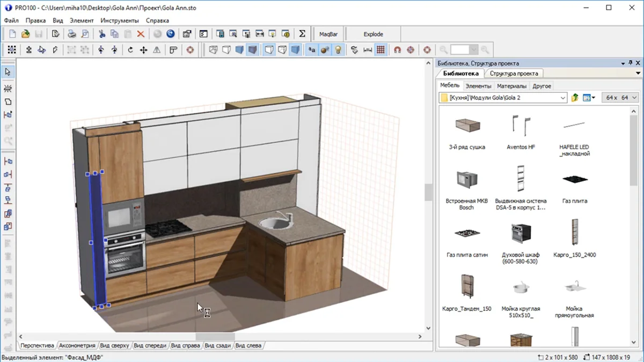Click the scissors cut icon
The height and width of the screenshot is (362, 644).
click(101, 34)
